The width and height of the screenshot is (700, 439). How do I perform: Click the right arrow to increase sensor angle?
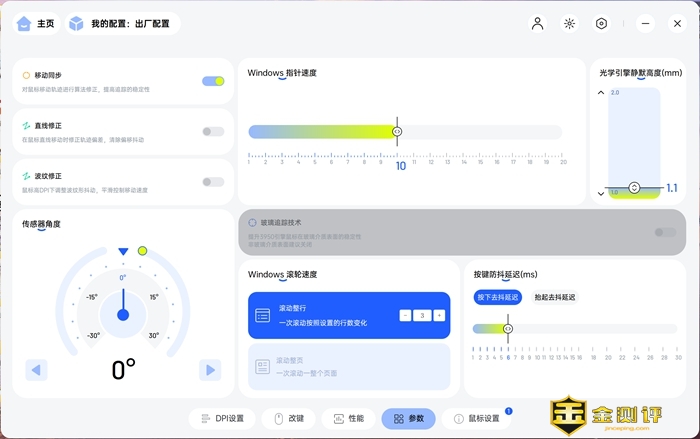209,370
